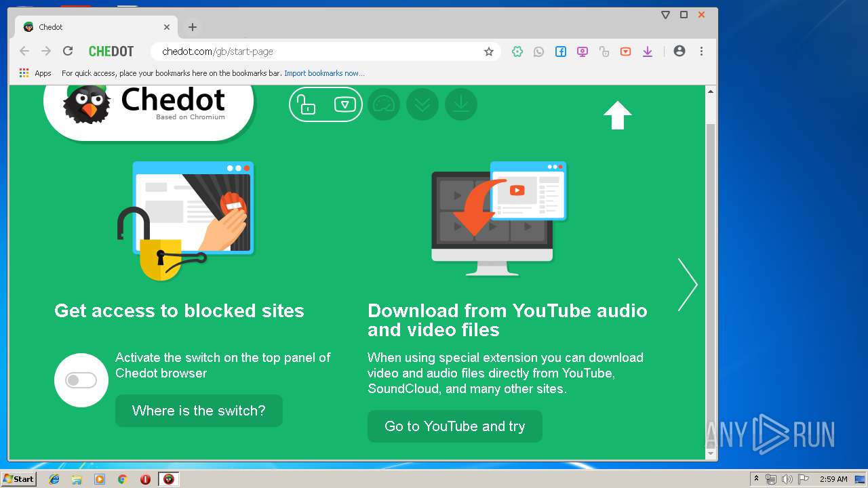Click the green settings gear extension icon
Image resolution: width=868 pixels, height=488 pixels.
pyautogui.click(x=517, y=52)
